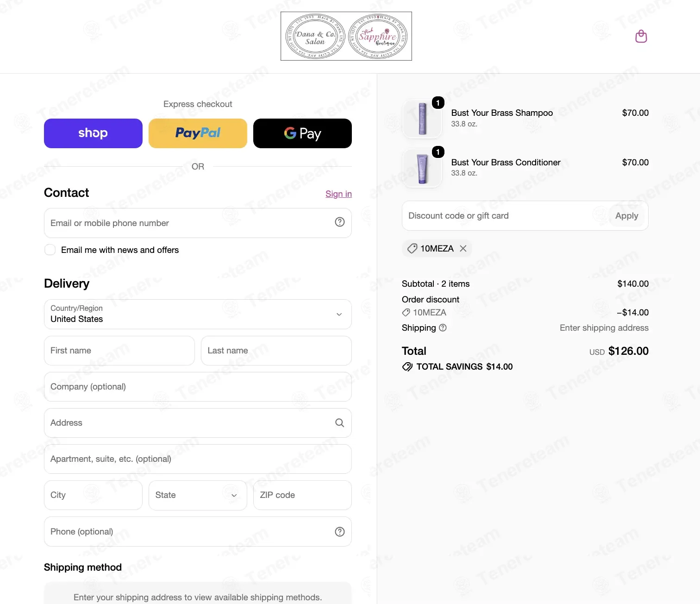This screenshot has width=700, height=604.
Task: Open the shopping bag cart icon
Action: pos(641,36)
